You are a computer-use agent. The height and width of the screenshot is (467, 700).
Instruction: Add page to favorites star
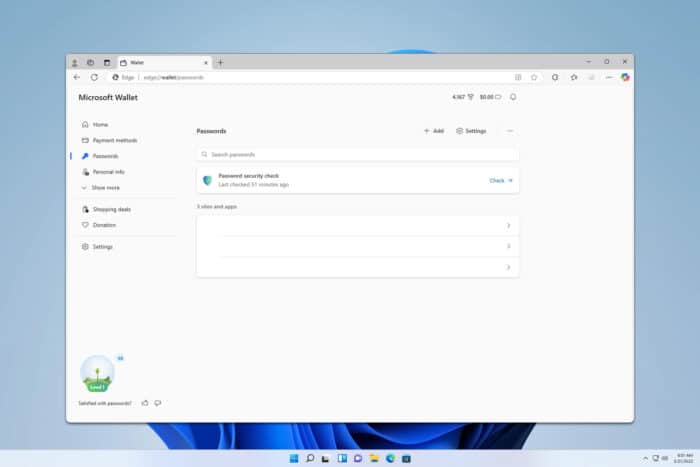[x=534, y=77]
